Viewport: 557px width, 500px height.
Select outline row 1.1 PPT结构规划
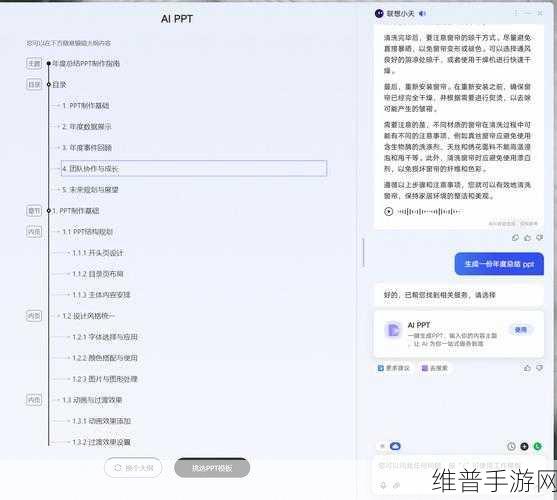(88, 232)
